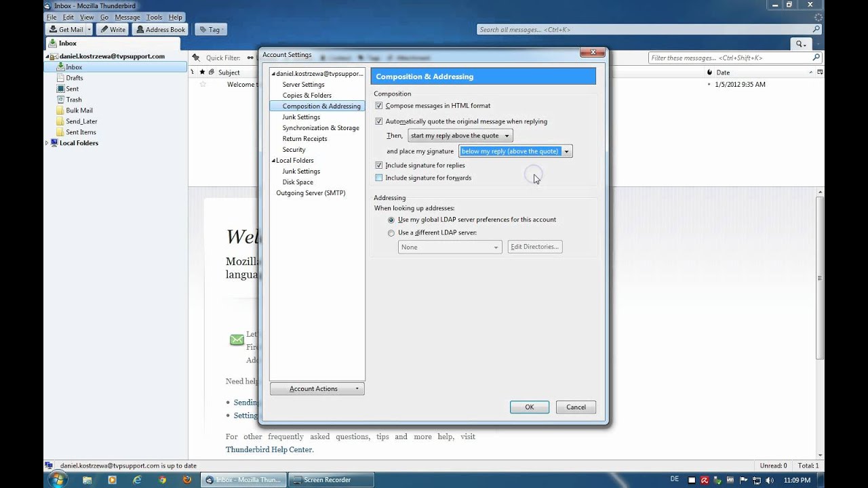The image size is (868, 488).
Task: Click the Trash folder icon
Action: (x=60, y=100)
